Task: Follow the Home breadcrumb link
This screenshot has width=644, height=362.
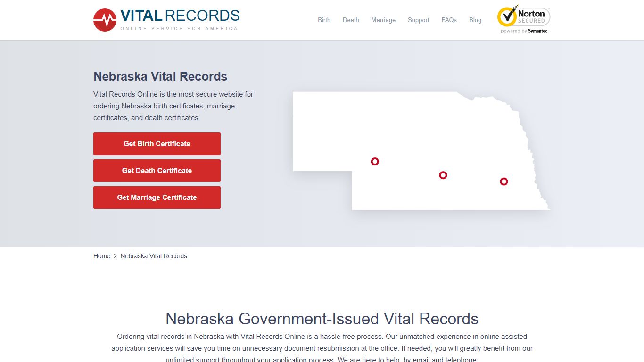Action: click(102, 256)
